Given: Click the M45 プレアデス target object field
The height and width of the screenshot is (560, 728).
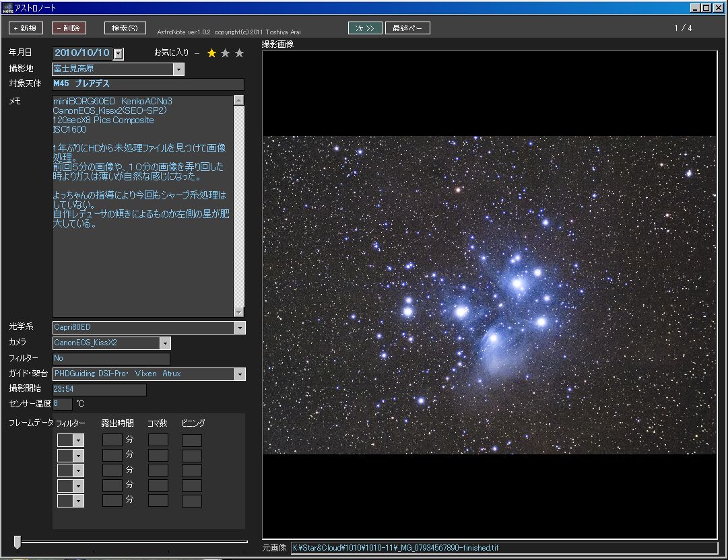Looking at the screenshot, I should [x=147, y=84].
